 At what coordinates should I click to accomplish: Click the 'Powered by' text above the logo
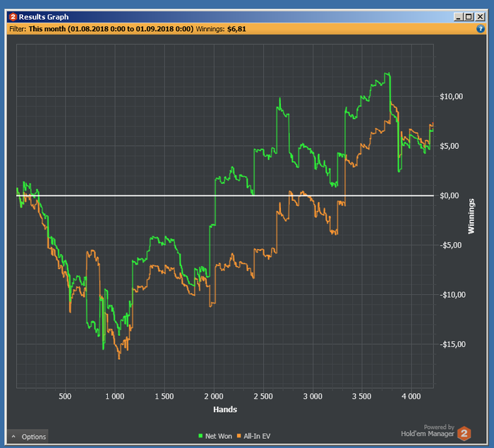click(439, 428)
